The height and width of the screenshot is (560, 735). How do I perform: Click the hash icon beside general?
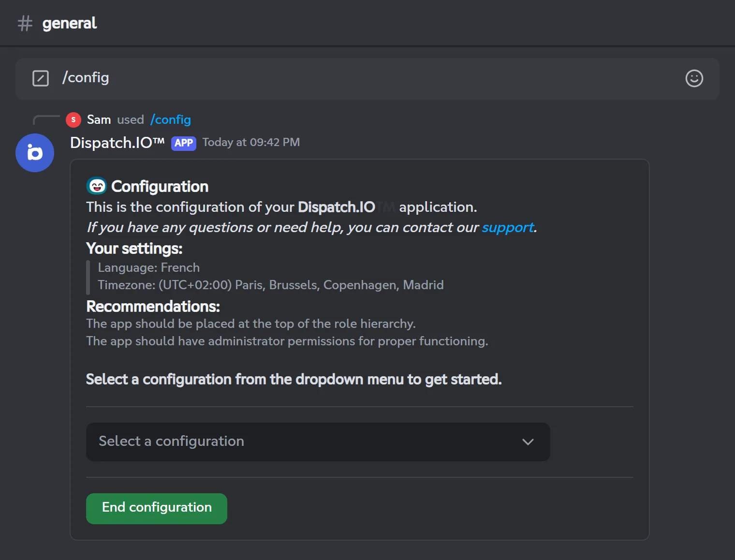pos(25,23)
